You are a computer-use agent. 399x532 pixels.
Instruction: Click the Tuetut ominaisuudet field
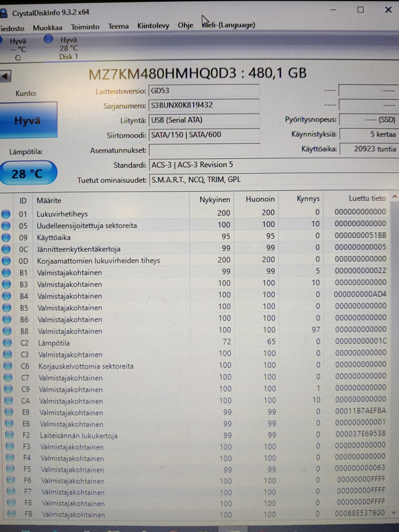pos(273,180)
